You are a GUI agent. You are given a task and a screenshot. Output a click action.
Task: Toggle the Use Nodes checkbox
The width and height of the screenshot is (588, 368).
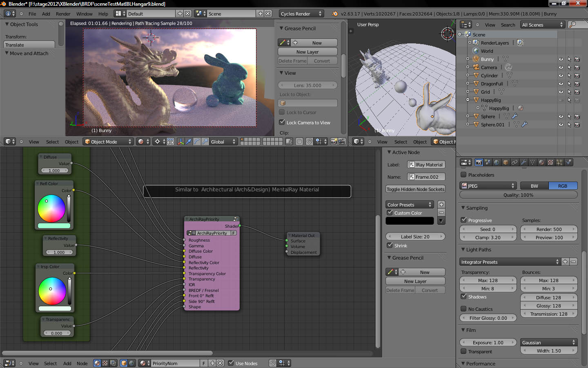231,363
